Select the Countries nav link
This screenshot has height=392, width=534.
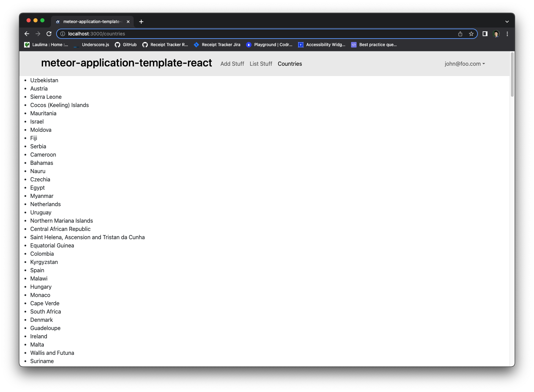290,64
